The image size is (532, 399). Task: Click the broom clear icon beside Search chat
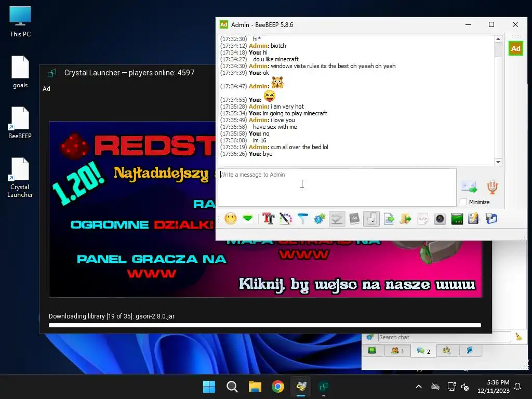click(518, 337)
